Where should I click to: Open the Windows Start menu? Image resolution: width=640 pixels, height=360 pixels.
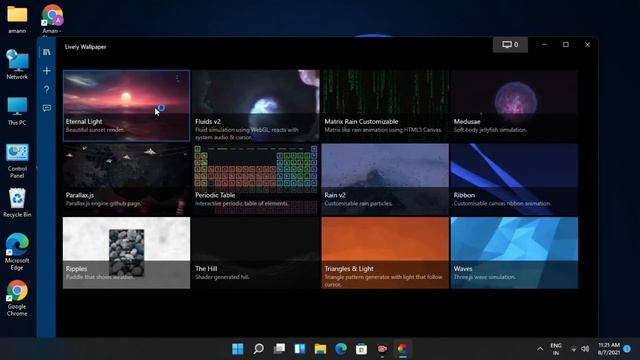point(238,349)
